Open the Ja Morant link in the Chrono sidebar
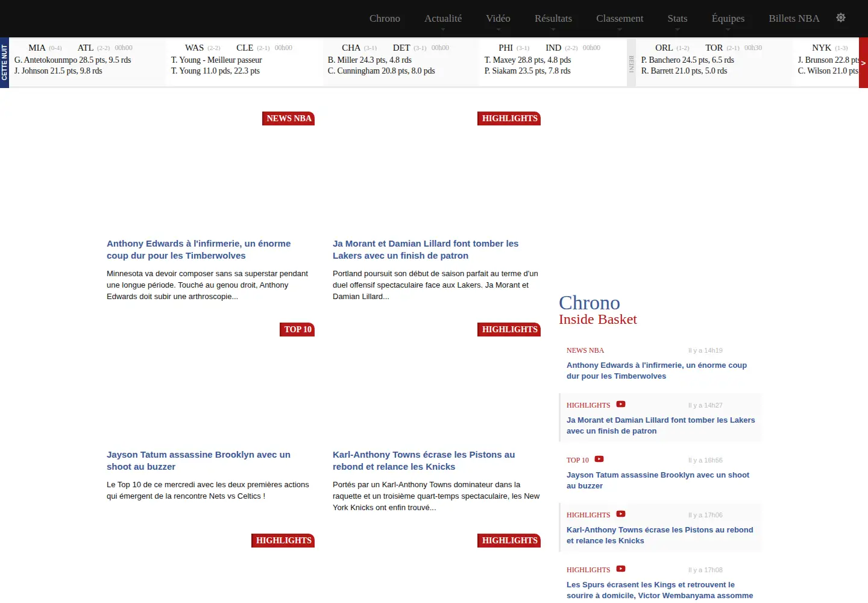Image resolution: width=868 pixels, height=603 pixels. click(661, 426)
